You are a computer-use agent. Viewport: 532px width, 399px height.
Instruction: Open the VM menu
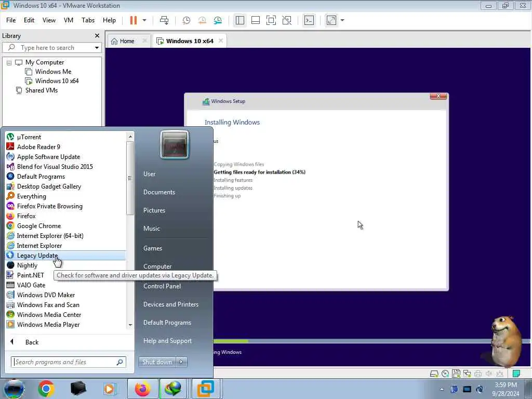click(x=69, y=20)
